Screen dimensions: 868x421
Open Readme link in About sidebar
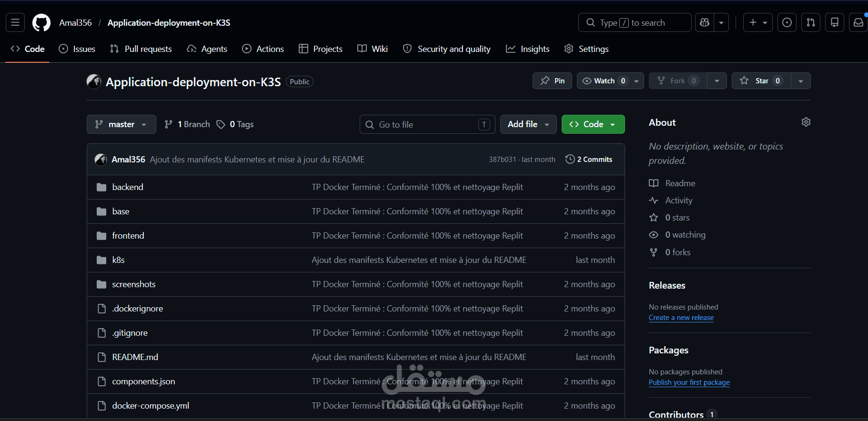tap(672, 183)
